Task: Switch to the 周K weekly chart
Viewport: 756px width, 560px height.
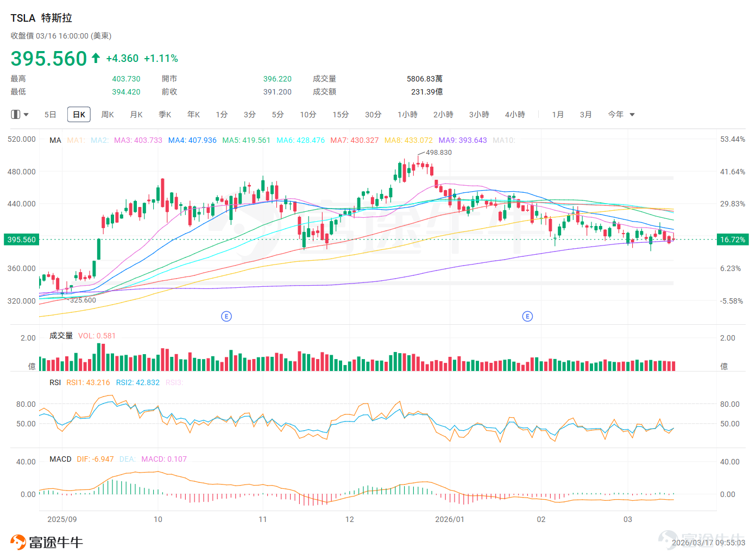Action: 108,115
